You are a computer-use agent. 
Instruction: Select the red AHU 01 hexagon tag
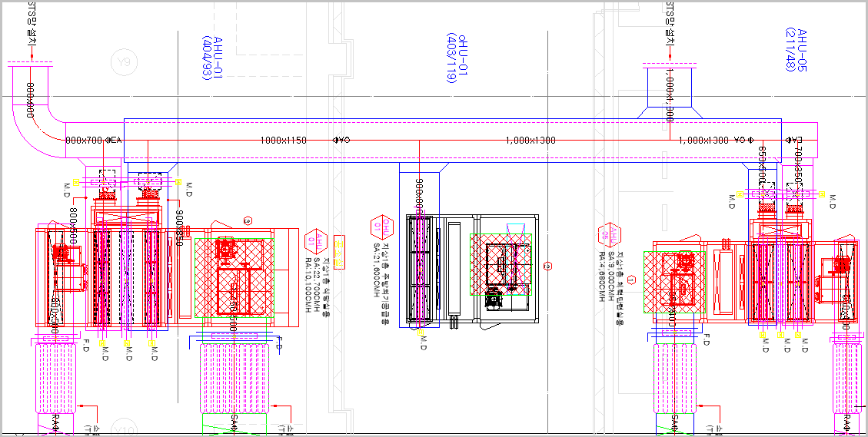(x=313, y=240)
